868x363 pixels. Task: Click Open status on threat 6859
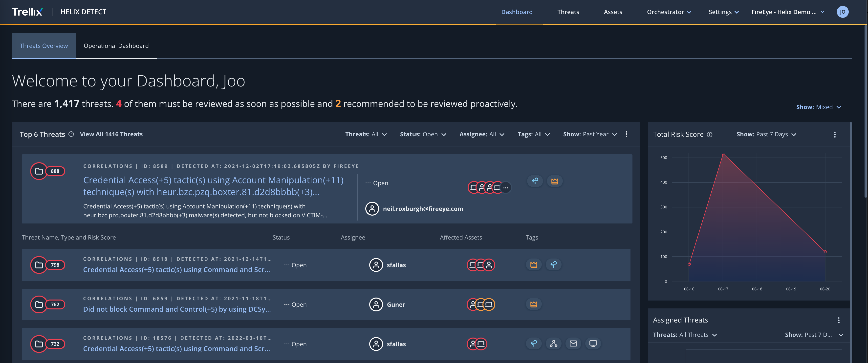(295, 304)
